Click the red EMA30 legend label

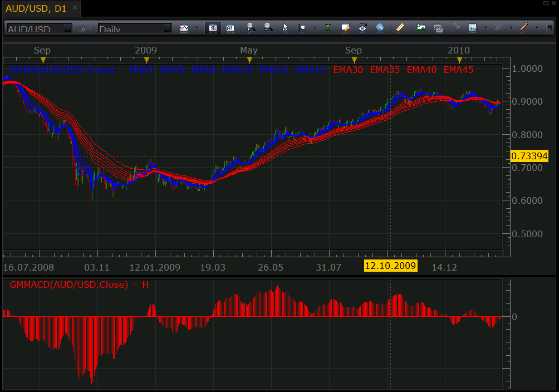[348, 70]
